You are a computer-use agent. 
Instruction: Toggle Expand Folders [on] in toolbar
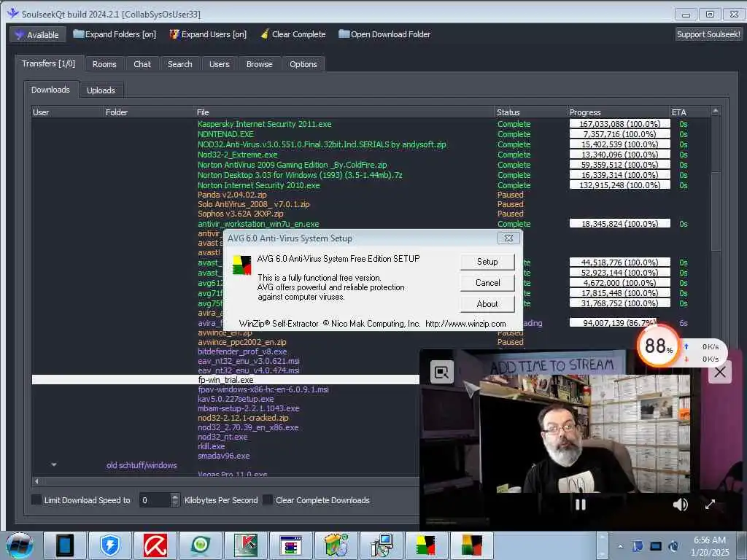click(115, 34)
